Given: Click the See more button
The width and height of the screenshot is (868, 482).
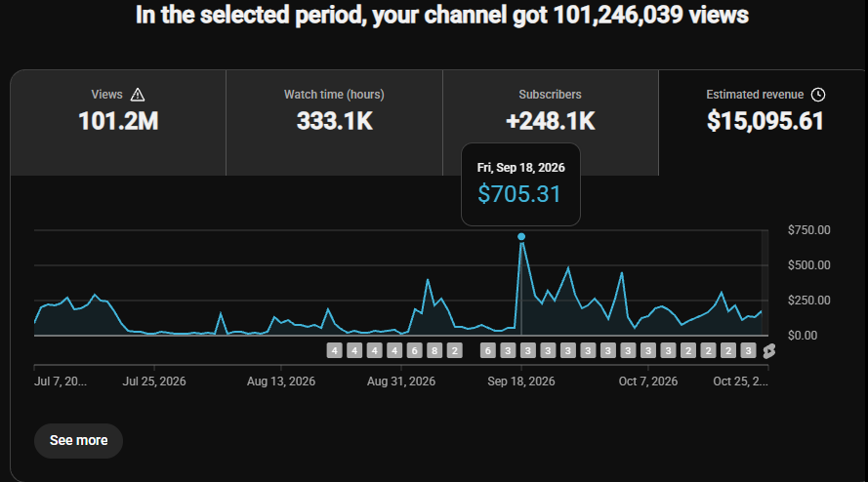Looking at the screenshot, I should point(79,440).
